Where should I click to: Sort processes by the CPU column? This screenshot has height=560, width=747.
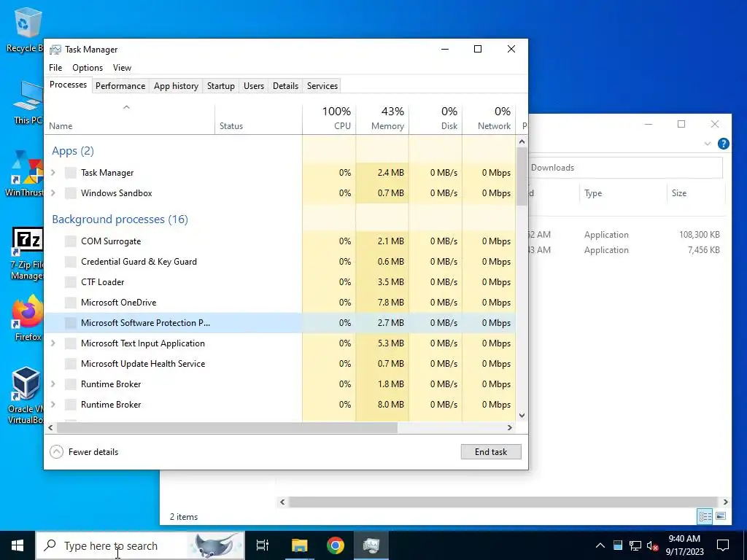[x=329, y=119]
